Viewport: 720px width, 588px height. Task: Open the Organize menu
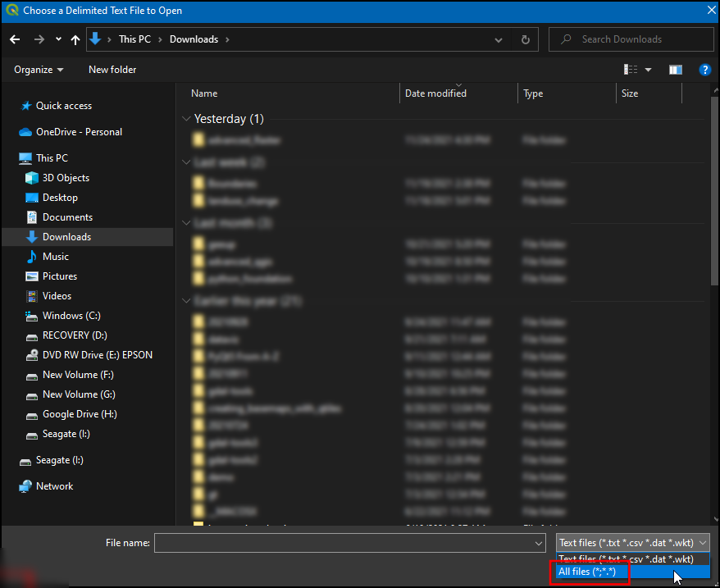39,70
